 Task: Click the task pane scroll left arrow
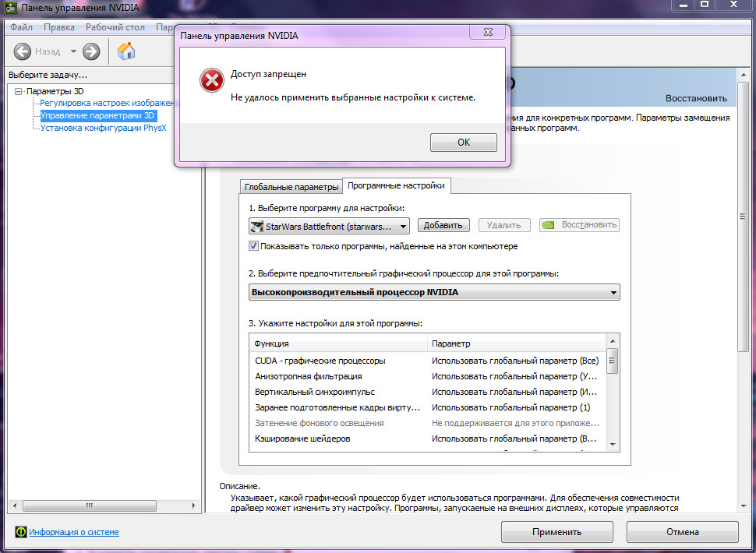click(x=15, y=505)
